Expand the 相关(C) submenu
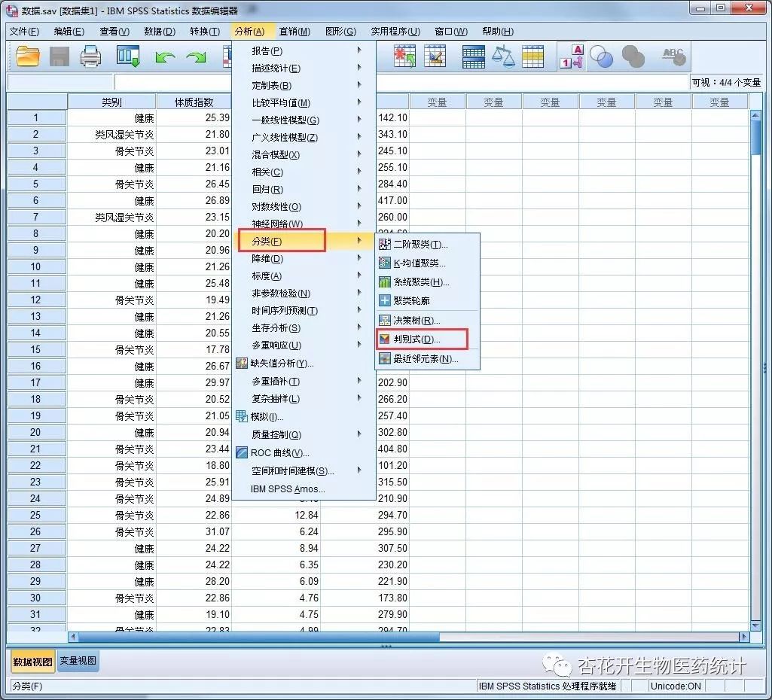Image resolution: width=772 pixels, height=700 pixels. pos(304,172)
